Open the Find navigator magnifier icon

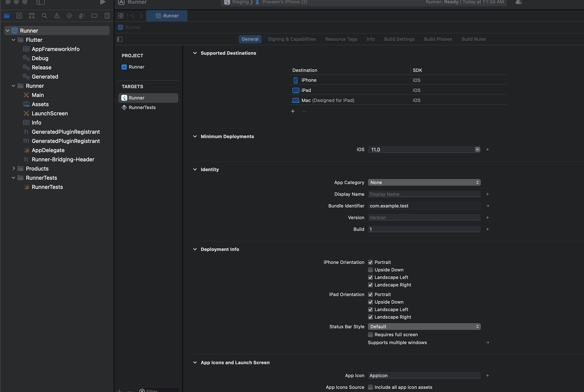[44, 16]
